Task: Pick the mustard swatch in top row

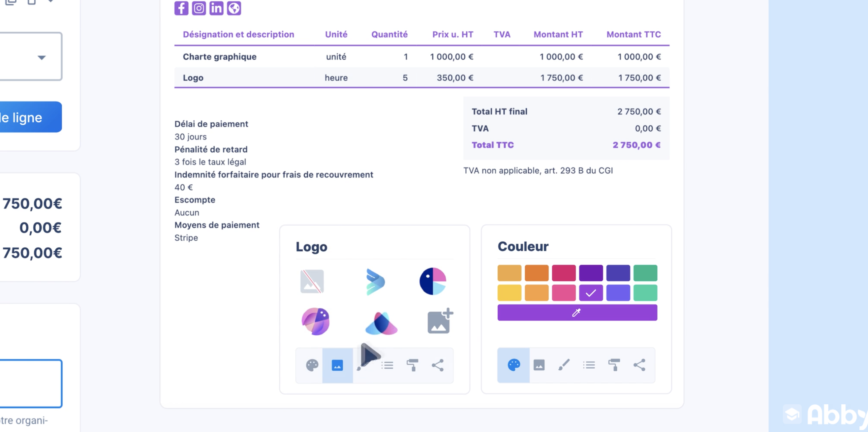Action: point(510,273)
